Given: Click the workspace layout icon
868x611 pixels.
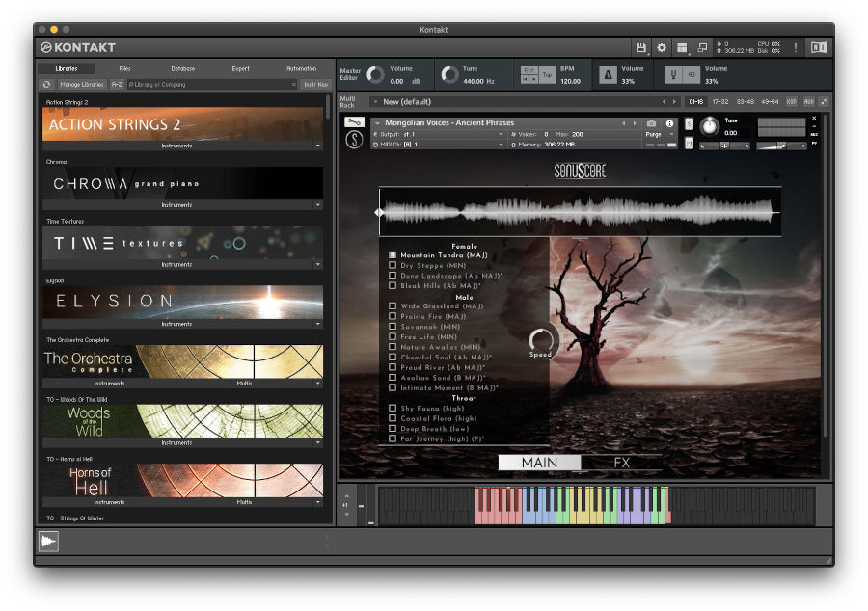Looking at the screenshot, I should (x=682, y=47).
